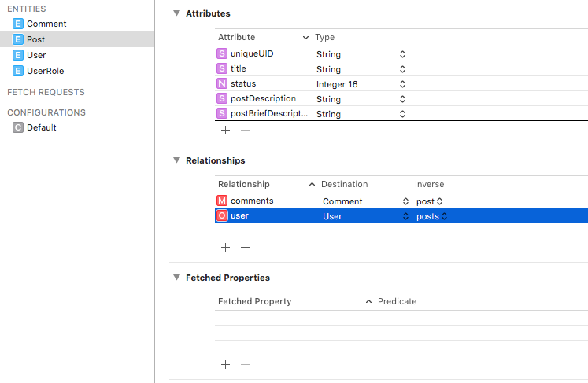Add a fetched property with plus
Screen dimensions: 588x383
[x=225, y=364]
